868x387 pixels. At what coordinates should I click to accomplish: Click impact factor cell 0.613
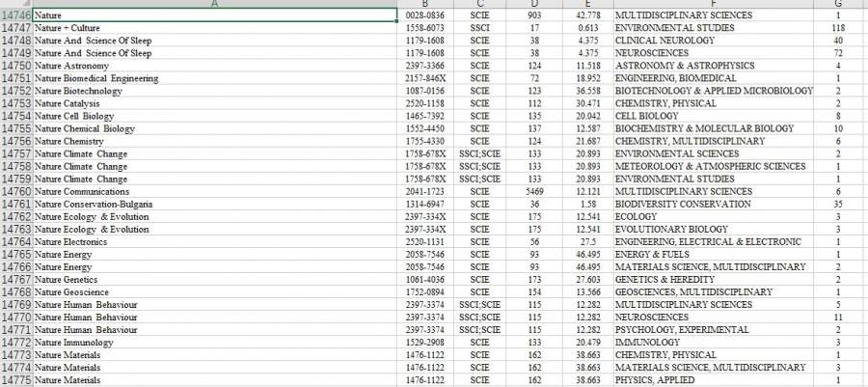[588, 28]
